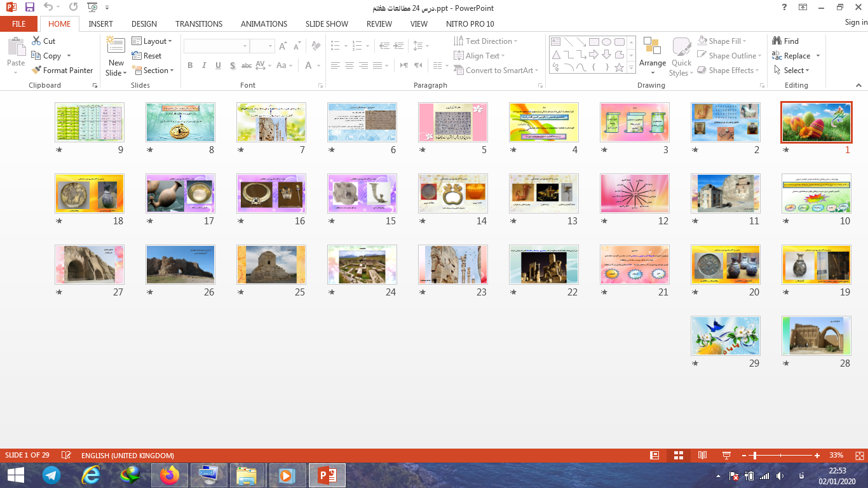Expand the Layout dropdown

coord(153,41)
